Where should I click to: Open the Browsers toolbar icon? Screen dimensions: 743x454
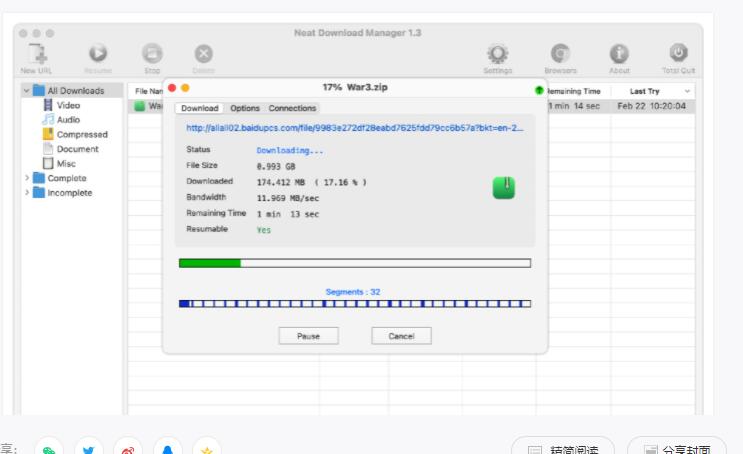tap(560, 54)
